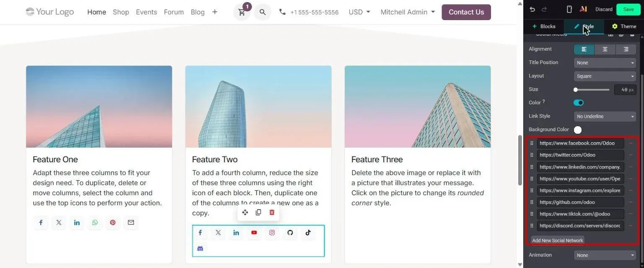The image size is (644, 268).
Task: Click the Save button
Action: (x=628, y=9)
